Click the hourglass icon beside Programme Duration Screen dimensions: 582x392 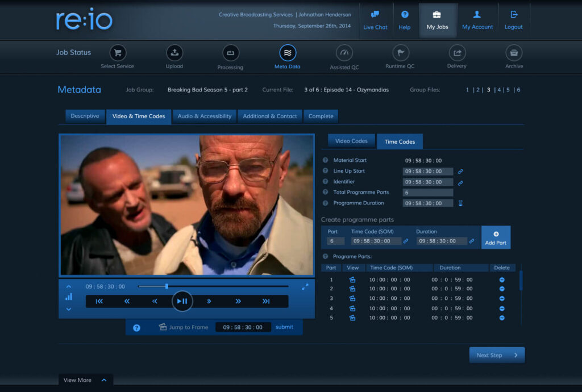pos(460,203)
